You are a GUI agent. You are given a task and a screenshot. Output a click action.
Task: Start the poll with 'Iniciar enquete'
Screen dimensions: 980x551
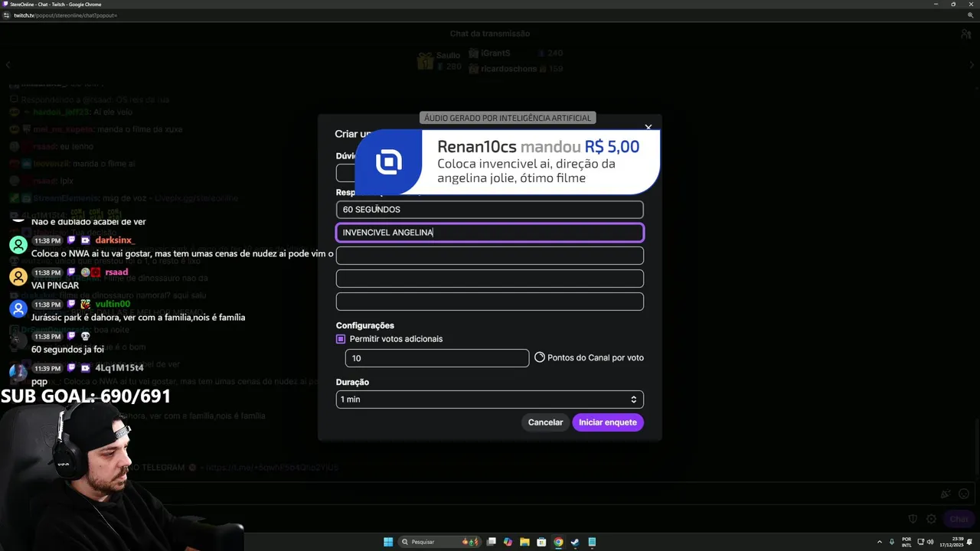pos(608,422)
